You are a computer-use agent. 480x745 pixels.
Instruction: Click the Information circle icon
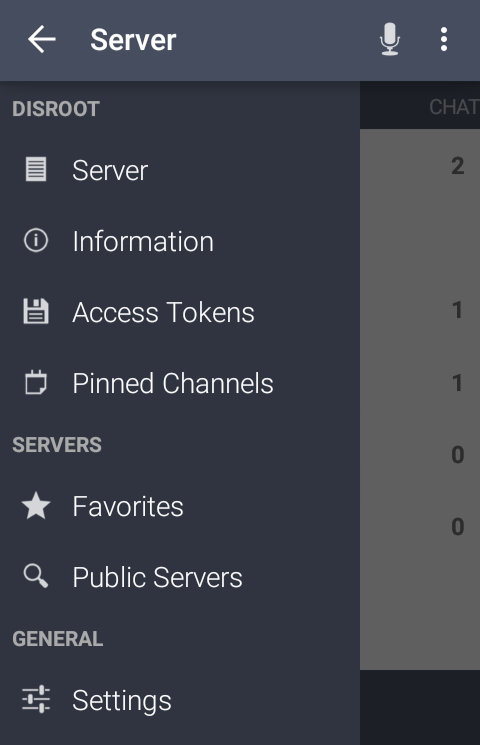pyautogui.click(x=36, y=240)
